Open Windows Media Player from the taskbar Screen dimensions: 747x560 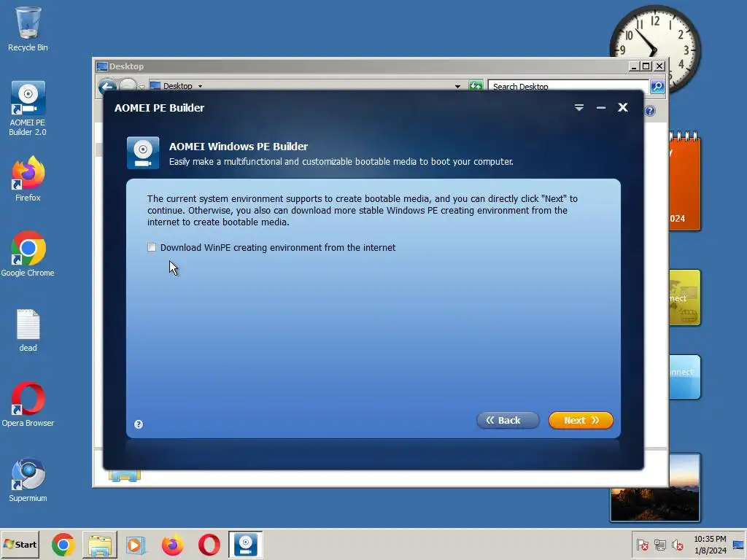[136, 545]
